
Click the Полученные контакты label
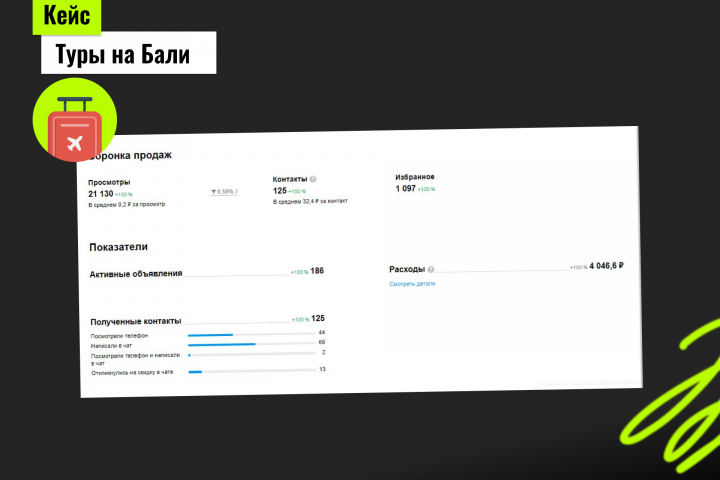pyautogui.click(x=136, y=321)
